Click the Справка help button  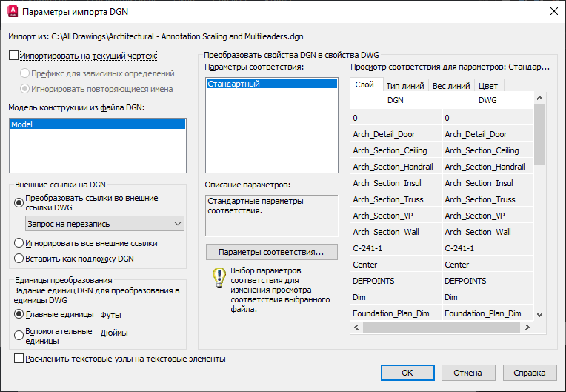[530, 373]
